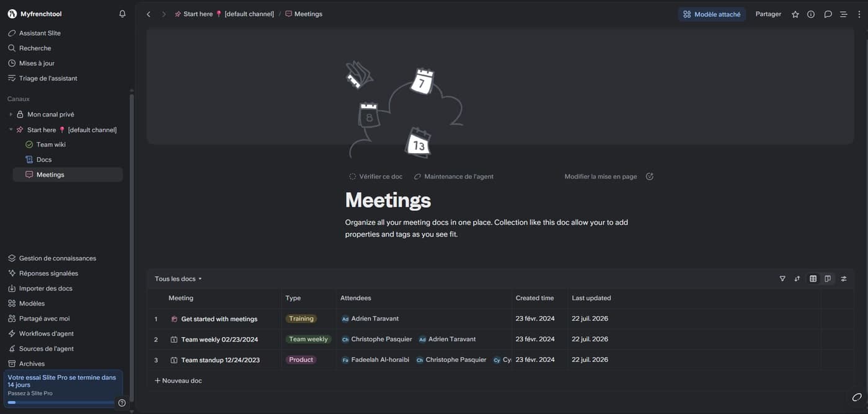
Task: Expand the Mon canal privé channel
Action: click(11, 115)
